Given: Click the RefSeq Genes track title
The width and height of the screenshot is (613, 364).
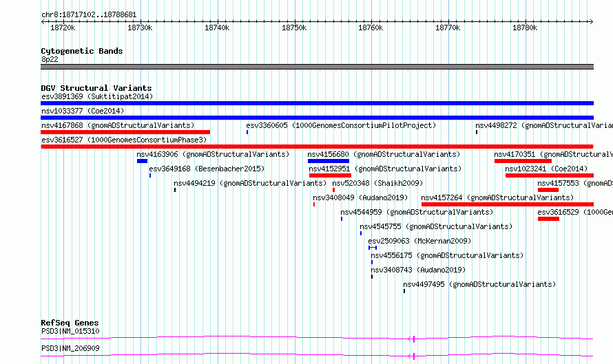Looking at the screenshot, I should tap(70, 323).
